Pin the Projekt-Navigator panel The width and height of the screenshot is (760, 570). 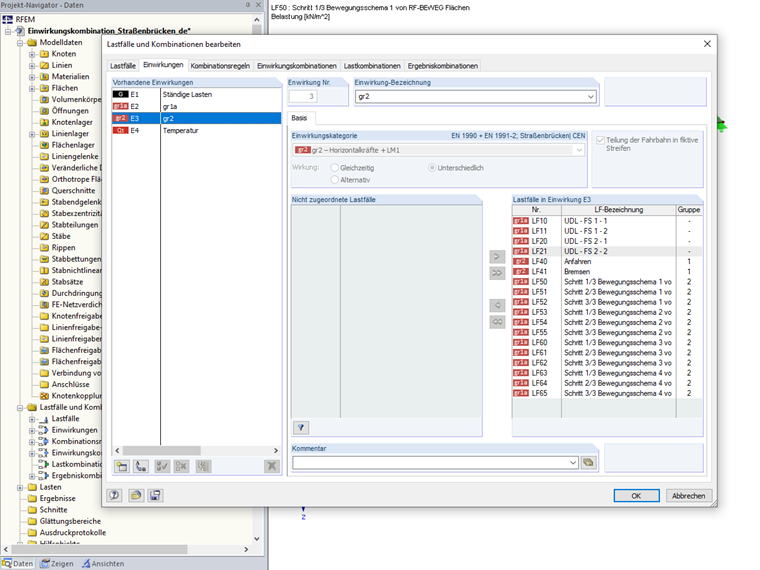click(x=248, y=4)
